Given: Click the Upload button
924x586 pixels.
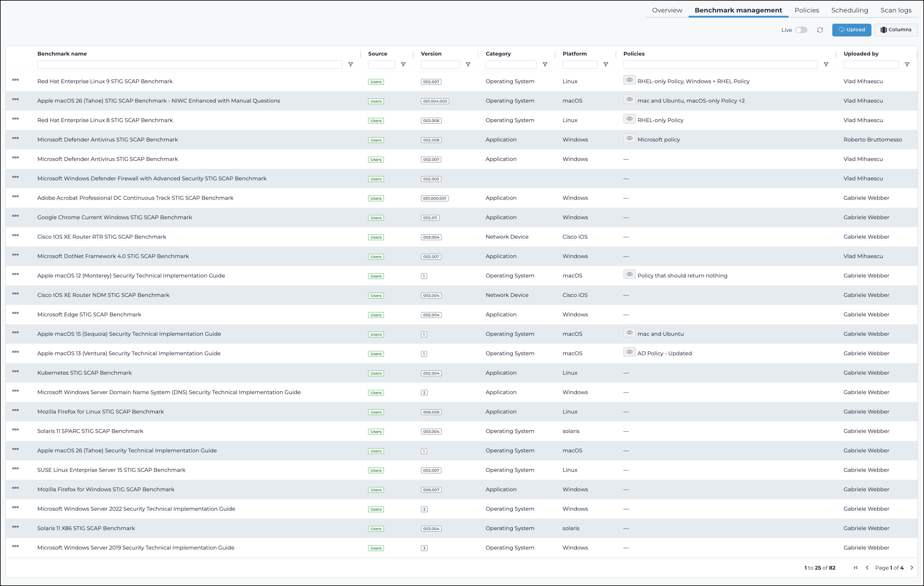Looking at the screenshot, I should pos(851,30).
